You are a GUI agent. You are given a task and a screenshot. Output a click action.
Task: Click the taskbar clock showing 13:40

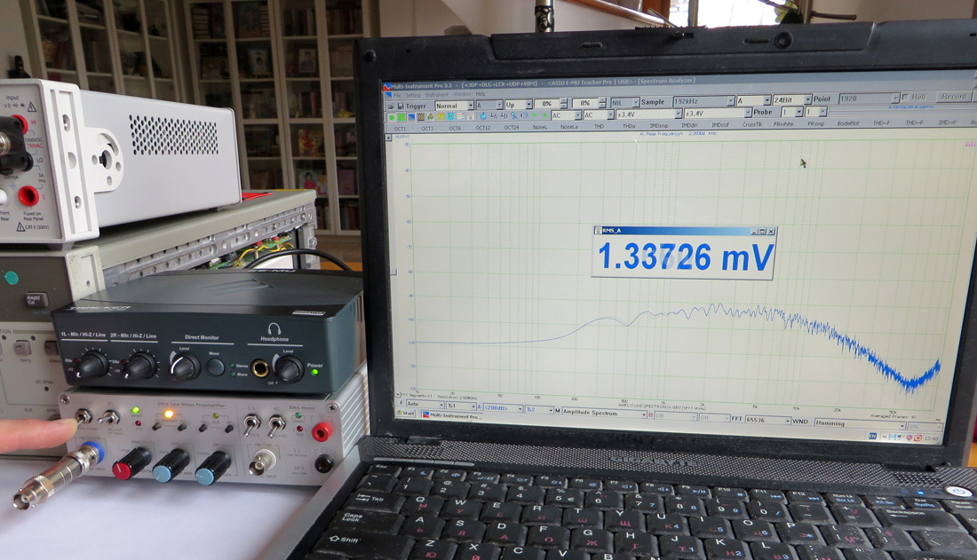931,439
